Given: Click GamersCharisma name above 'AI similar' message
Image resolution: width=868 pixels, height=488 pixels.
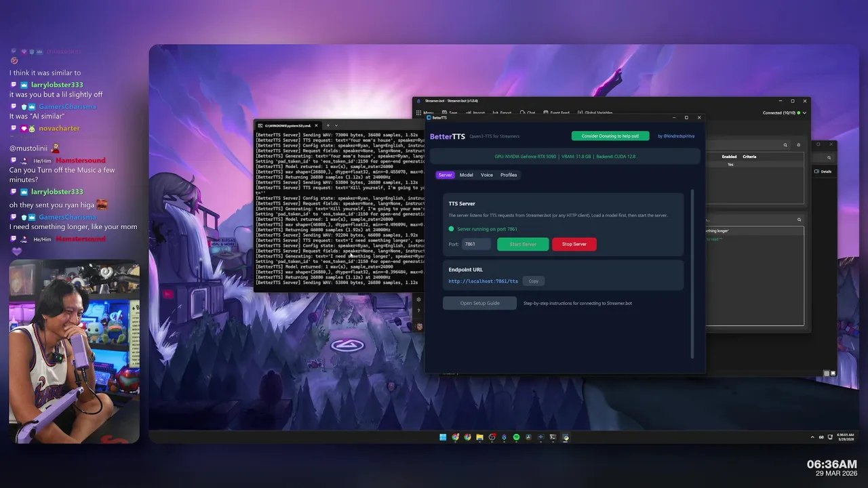Looking at the screenshot, I should click(x=67, y=106).
